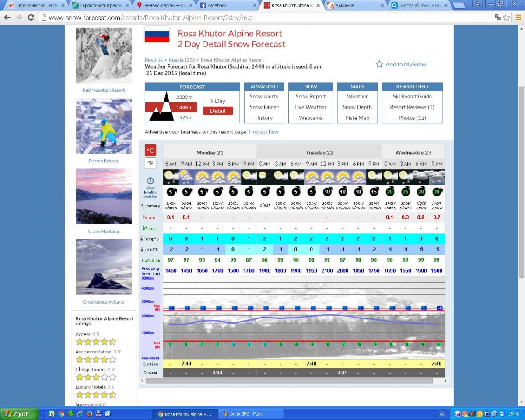Open a new browser tab
The width and height of the screenshot is (525, 420).
click(458, 6)
